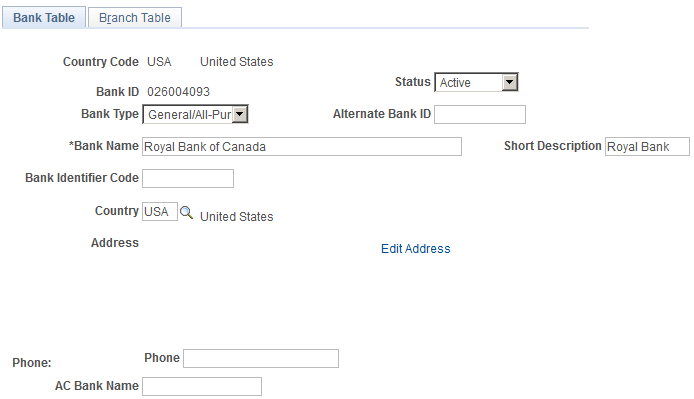Click the USA value beside Country Code

(159, 62)
